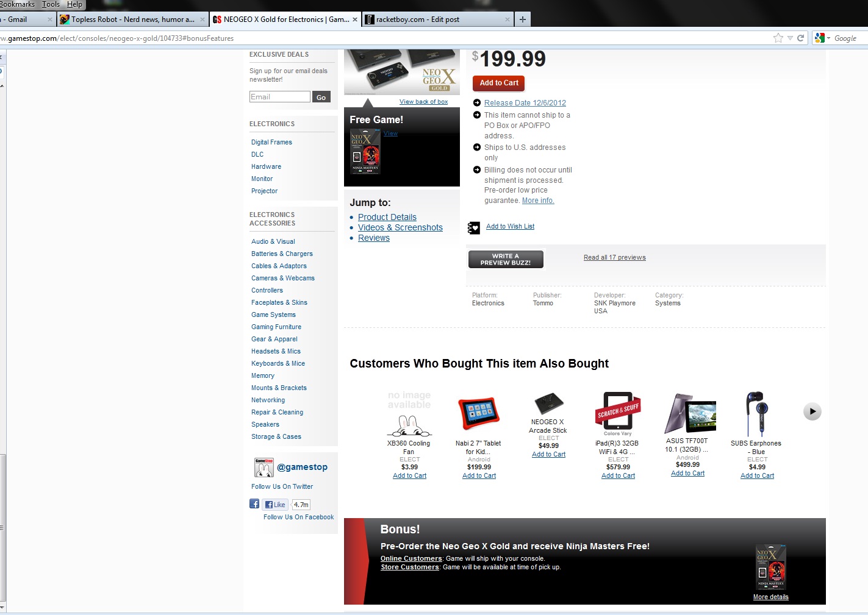868x615 pixels.
Task: Open Gaming Furniture link
Action: coord(276,327)
